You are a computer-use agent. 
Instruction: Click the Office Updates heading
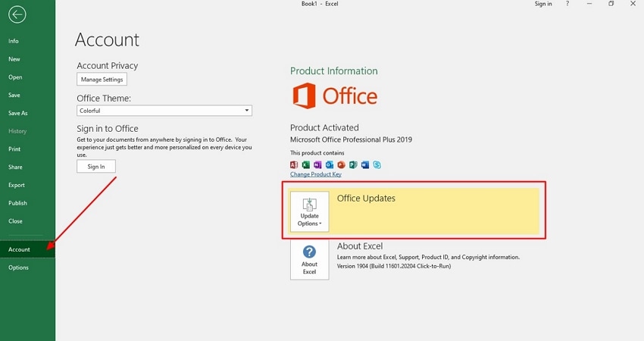coord(366,199)
